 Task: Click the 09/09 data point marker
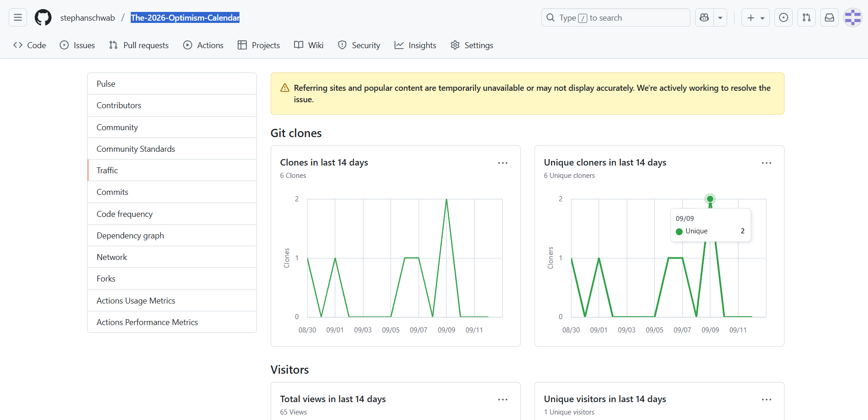pyautogui.click(x=710, y=199)
